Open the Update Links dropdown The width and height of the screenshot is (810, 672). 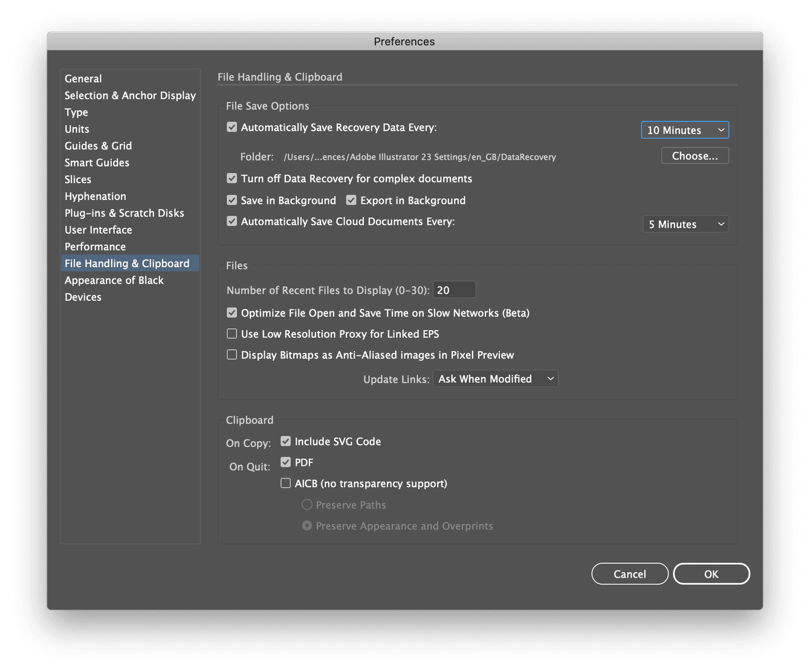pos(495,378)
